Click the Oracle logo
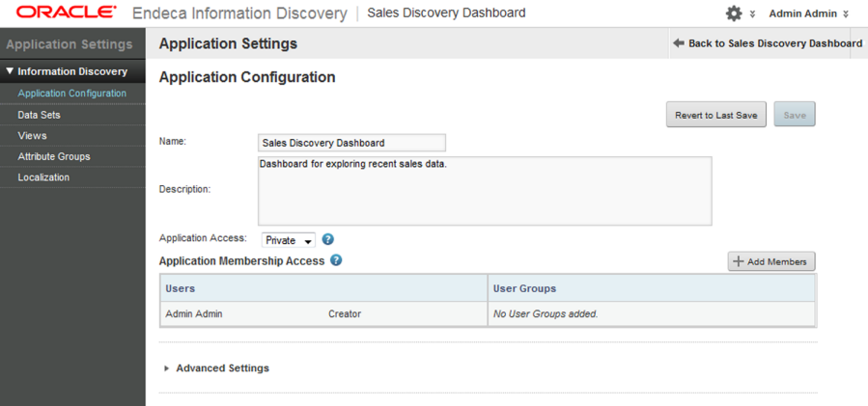The height and width of the screenshot is (406, 868). (67, 14)
